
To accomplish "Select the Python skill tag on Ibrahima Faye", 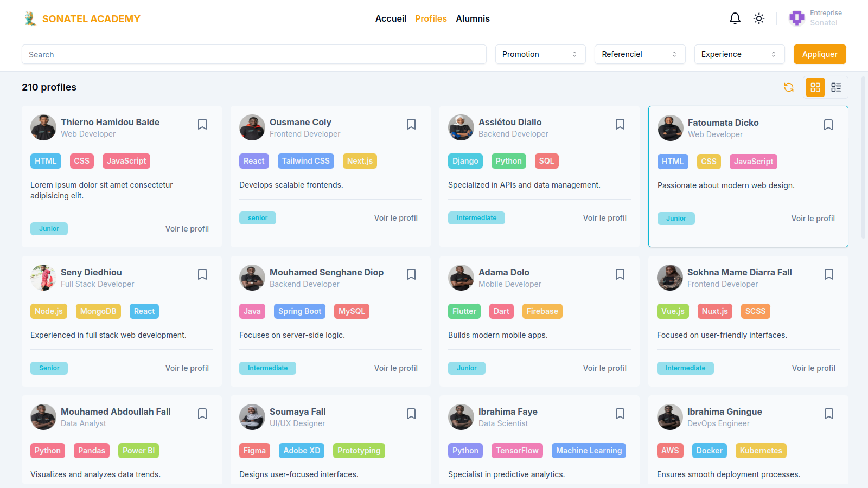I will (x=465, y=450).
